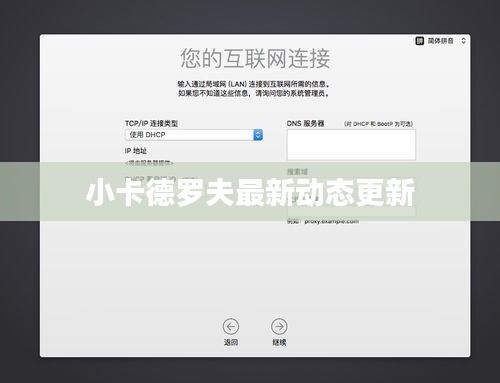This screenshot has height=383, width=500.
Task: Click the continue arrow icon
Action: (x=279, y=326)
